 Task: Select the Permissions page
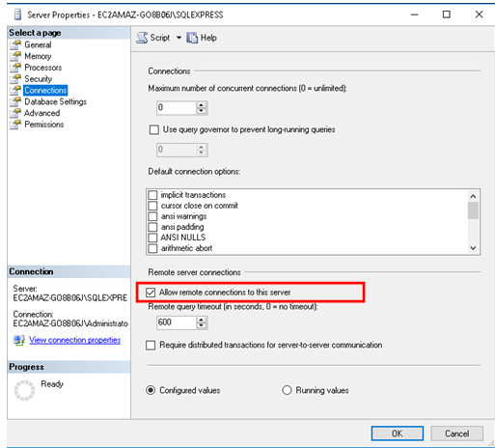[44, 125]
